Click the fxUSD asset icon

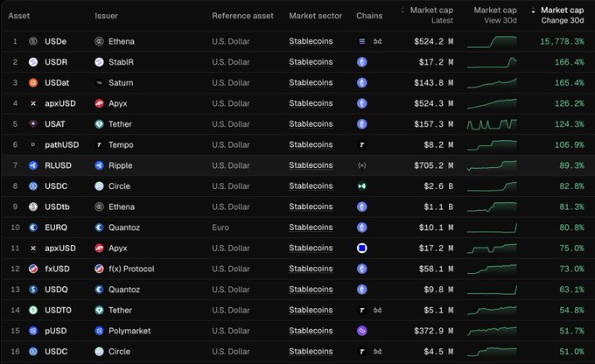[x=33, y=269]
